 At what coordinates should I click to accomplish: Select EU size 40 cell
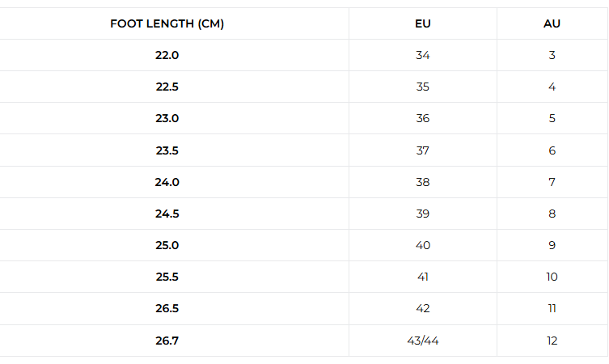click(422, 245)
